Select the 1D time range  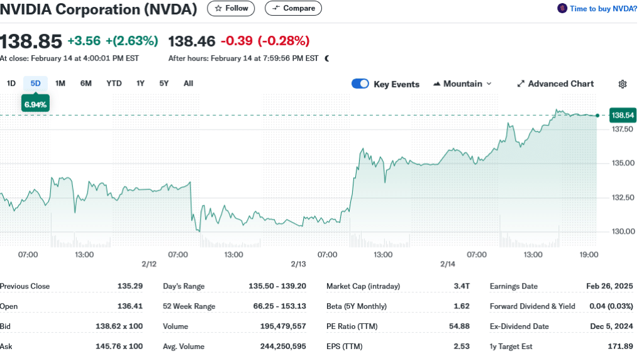11,84
